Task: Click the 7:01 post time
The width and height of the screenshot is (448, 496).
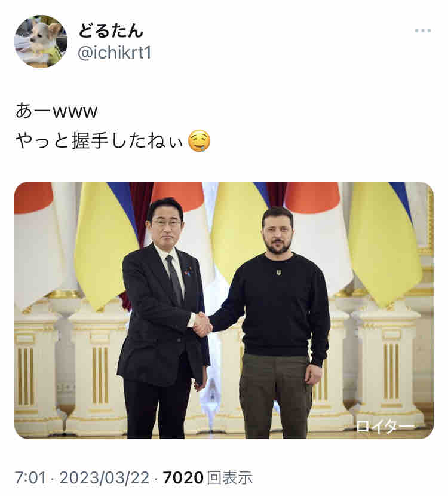Action: click(30, 477)
